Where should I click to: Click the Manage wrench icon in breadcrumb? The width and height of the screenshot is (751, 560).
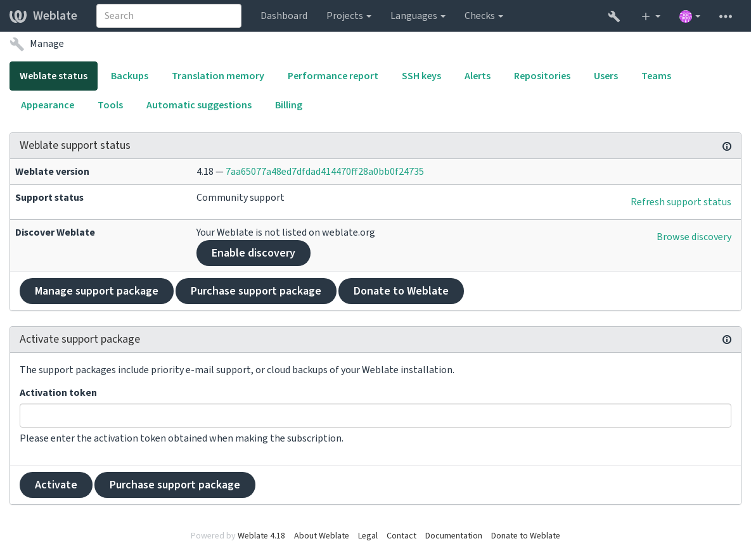(16, 44)
